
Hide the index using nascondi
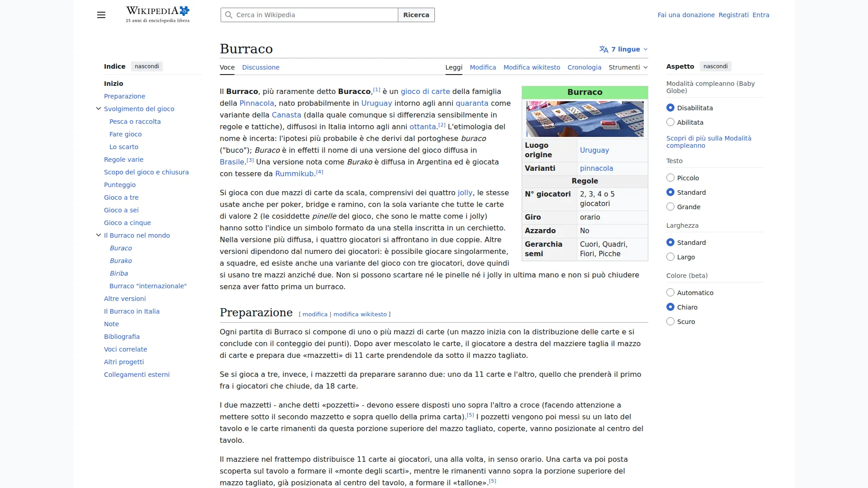pos(146,66)
